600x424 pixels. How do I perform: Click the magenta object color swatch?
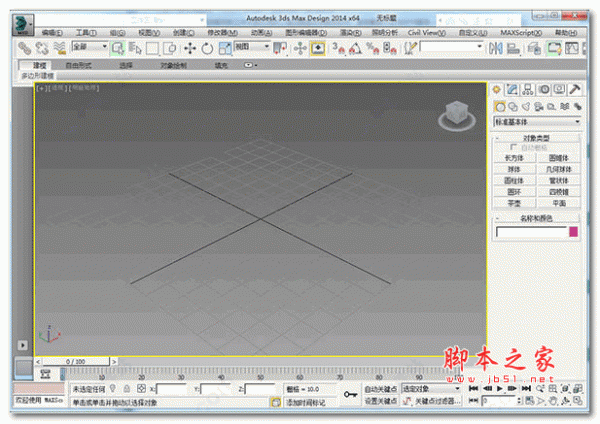pyautogui.click(x=573, y=232)
